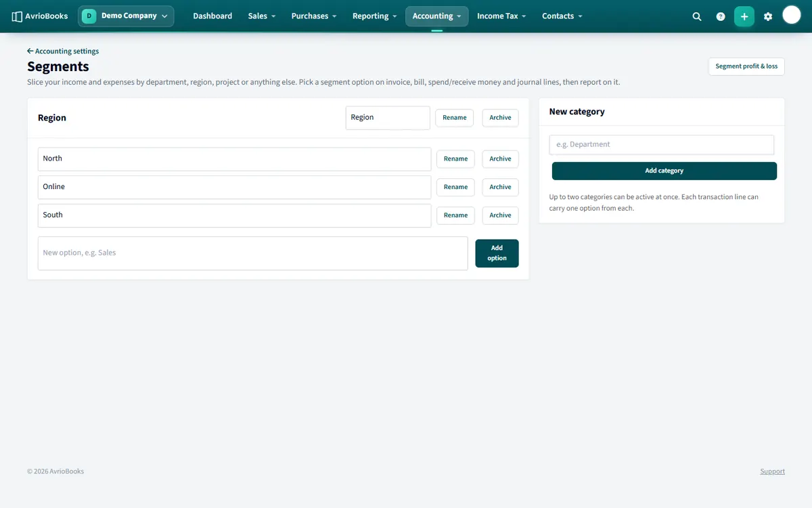Expand the Sales menu
The height and width of the screenshot is (508, 812).
click(261, 16)
